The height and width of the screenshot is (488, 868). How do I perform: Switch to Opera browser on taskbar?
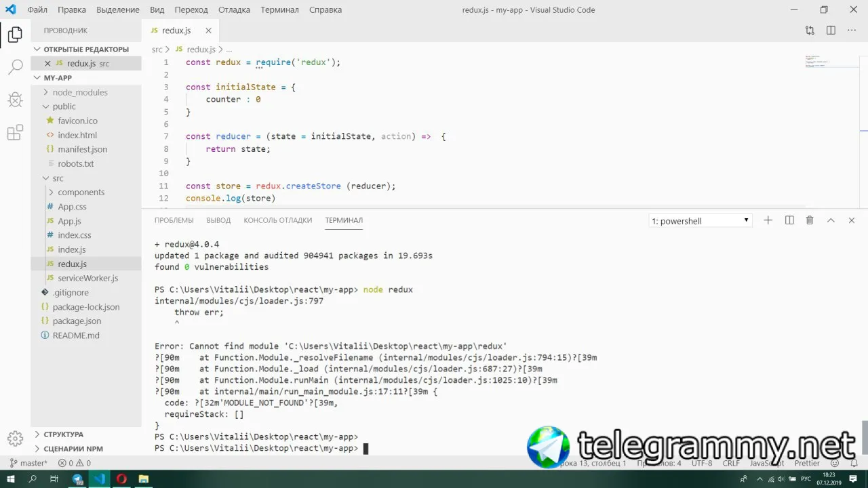click(x=121, y=479)
